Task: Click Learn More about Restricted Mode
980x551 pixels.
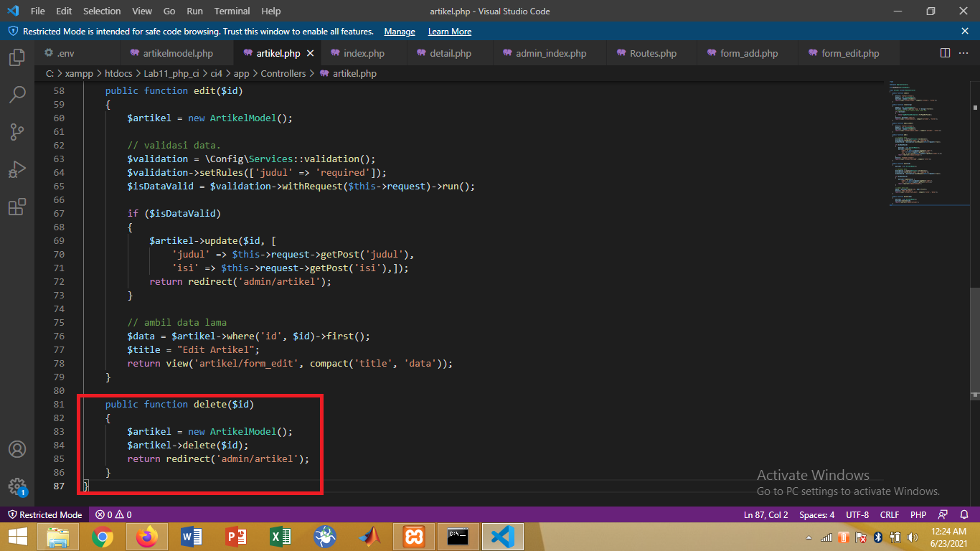Action: point(449,32)
